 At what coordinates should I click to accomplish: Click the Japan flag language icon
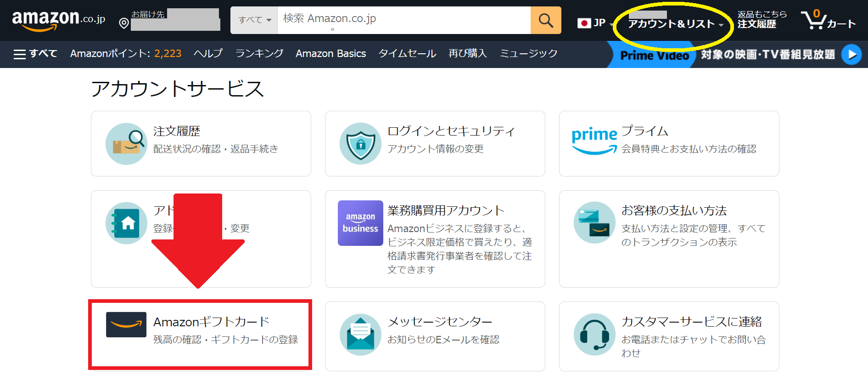tap(584, 23)
